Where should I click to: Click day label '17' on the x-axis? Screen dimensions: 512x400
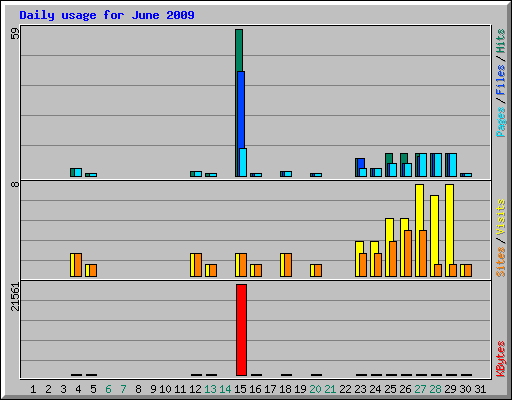(270, 389)
